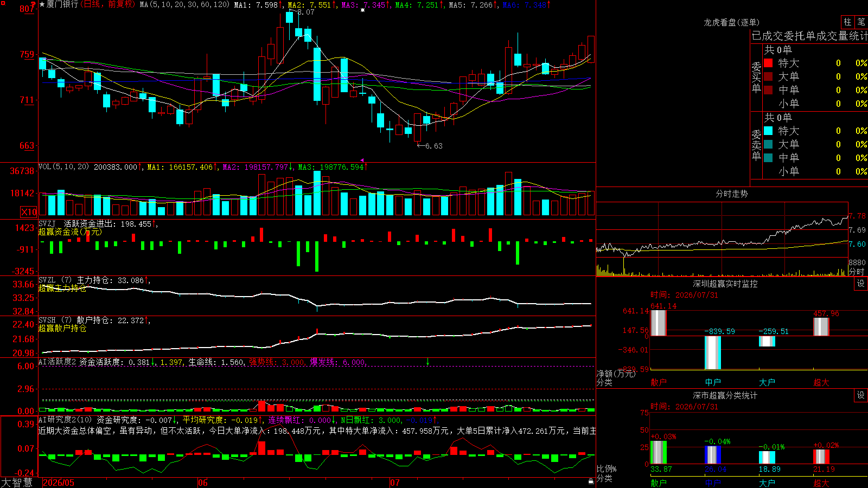Open 设 settings for 深市超赢分类统计

(x=860, y=395)
